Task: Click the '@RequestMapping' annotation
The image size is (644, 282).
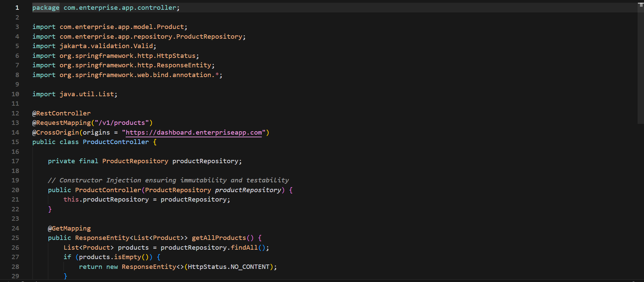Action: (x=62, y=123)
